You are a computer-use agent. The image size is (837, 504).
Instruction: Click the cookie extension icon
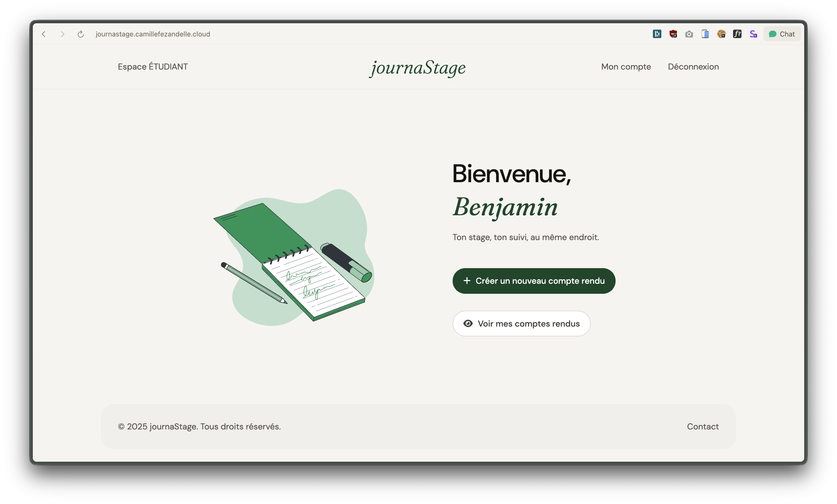(x=721, y=34)
